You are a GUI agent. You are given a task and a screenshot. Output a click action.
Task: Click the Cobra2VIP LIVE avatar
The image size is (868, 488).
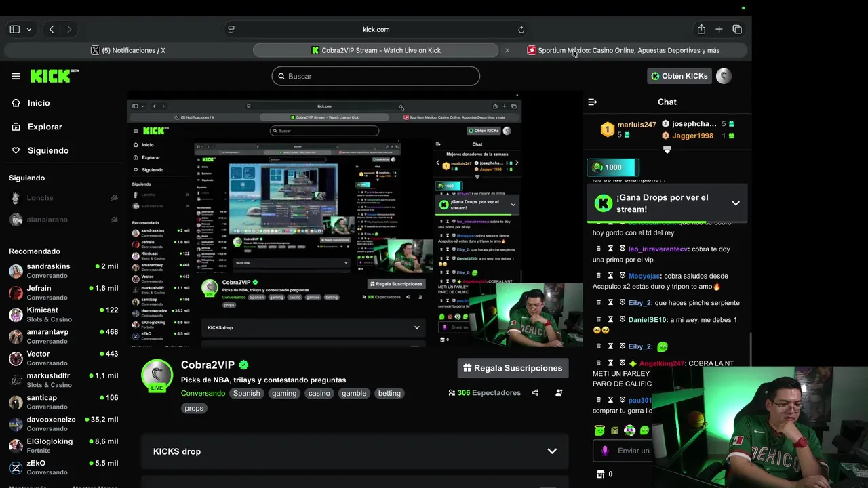tap(157, 375)
